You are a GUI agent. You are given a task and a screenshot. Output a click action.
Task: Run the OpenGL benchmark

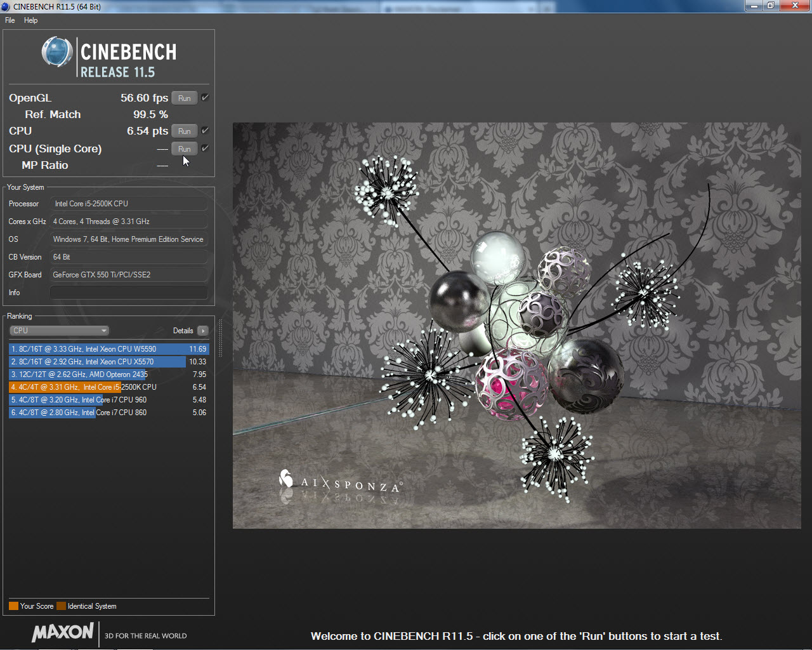tap(185, 98)
